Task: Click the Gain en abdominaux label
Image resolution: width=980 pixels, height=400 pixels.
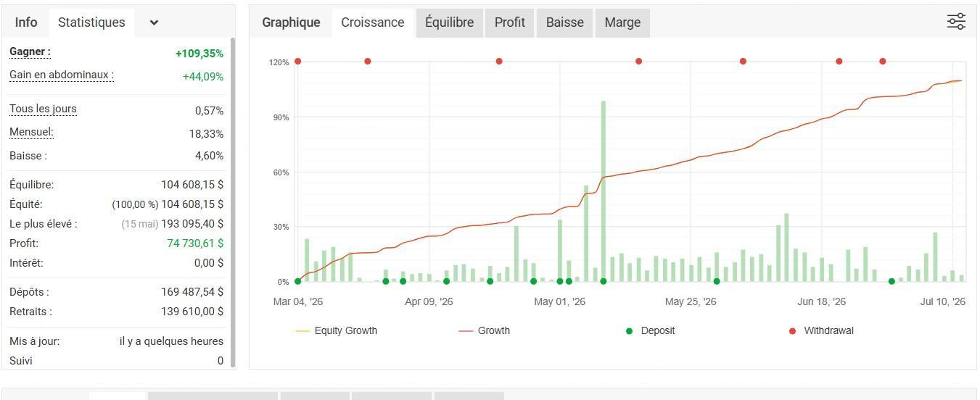Action: tap(62, 75)
